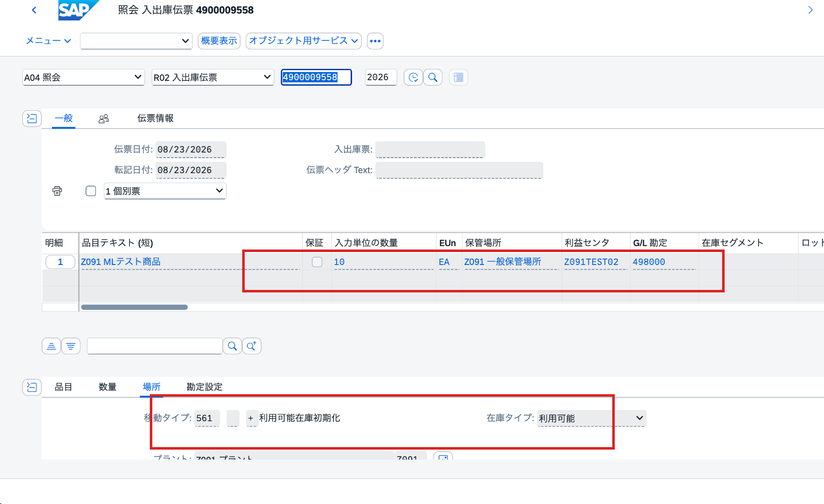Click the filter icon below table

[71, 346]
